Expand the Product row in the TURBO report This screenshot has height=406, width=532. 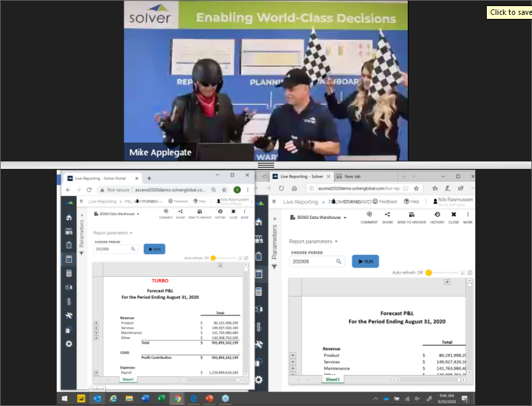(x=96, y=323)
